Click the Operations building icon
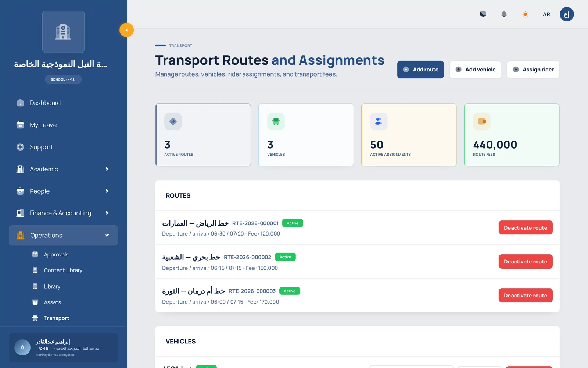 21,236
